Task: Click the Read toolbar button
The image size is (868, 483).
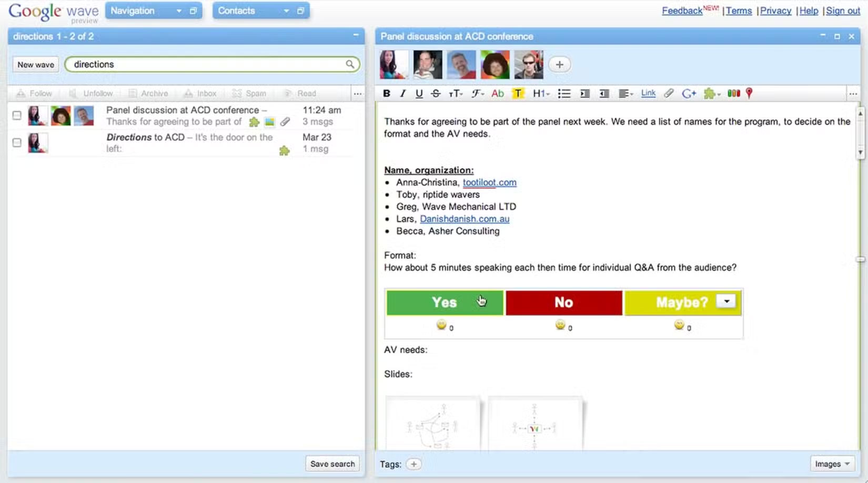Action: click(x=300, y=94)
